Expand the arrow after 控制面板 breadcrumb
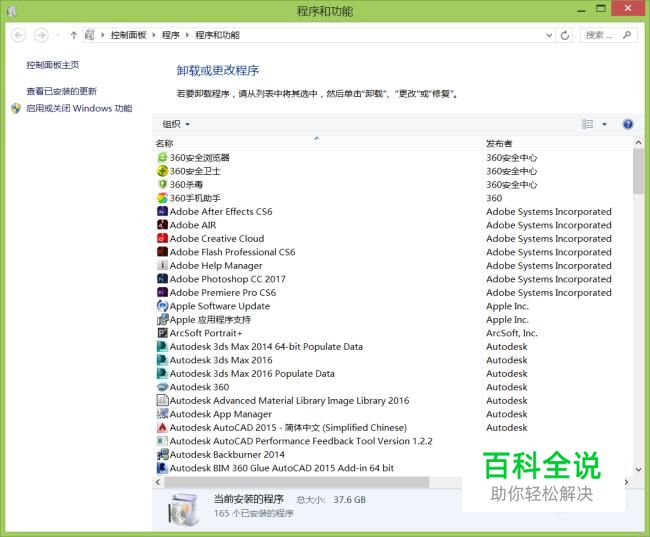Image resolution: width=650 pixels, height=537 pixels. [x=154, y=35]
